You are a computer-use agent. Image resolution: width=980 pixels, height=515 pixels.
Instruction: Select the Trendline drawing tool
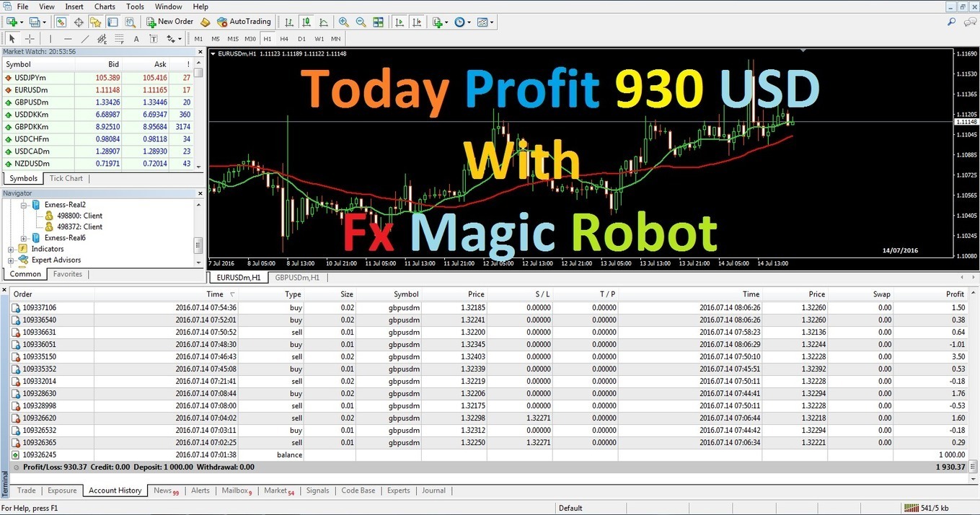pyautogui.click(x=85, y=39)
